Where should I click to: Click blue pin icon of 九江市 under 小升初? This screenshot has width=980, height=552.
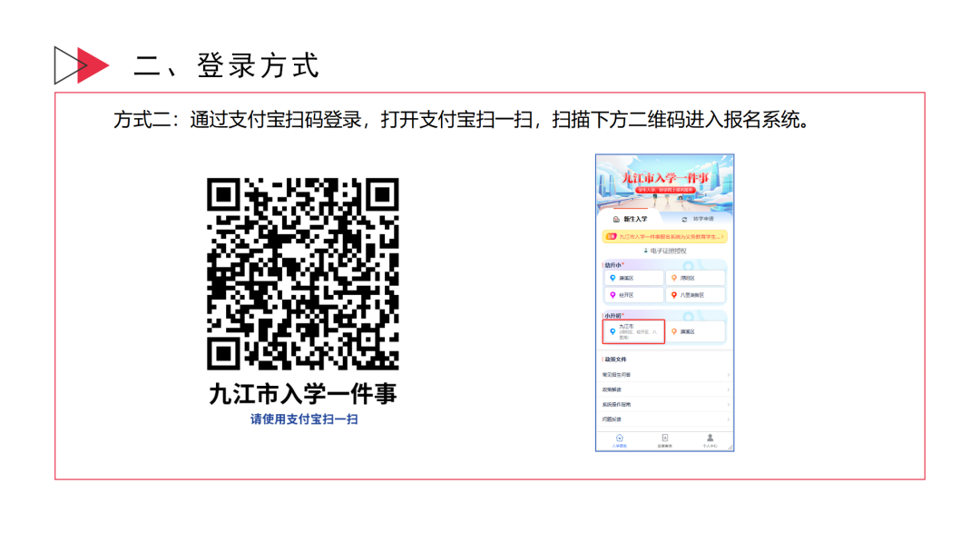coord(612,331)
